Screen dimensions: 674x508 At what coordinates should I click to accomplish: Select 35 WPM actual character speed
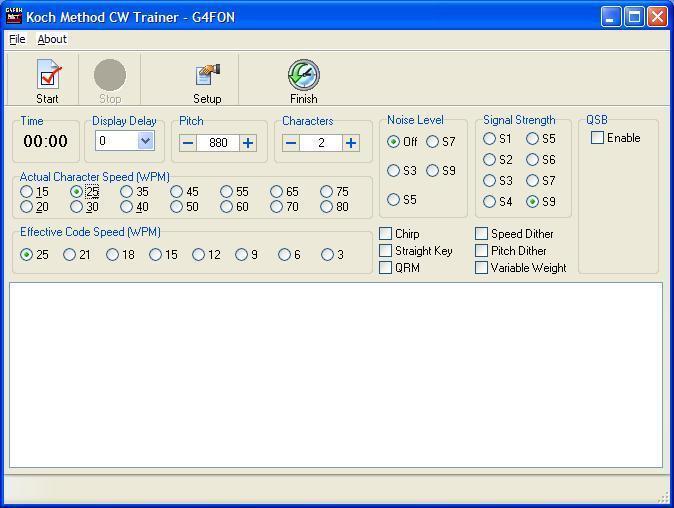127,192
